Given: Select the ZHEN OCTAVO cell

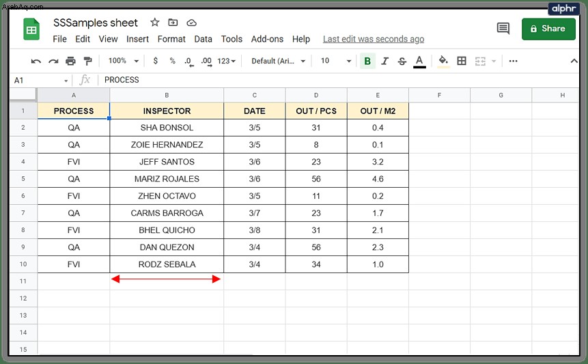Looking at the screenshot, I should [x=167, y=196].
